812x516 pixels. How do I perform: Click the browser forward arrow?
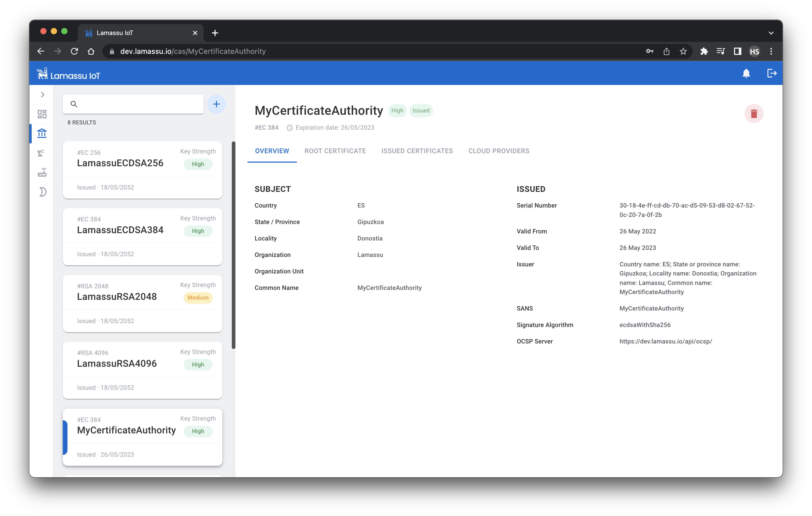[58, 51]
